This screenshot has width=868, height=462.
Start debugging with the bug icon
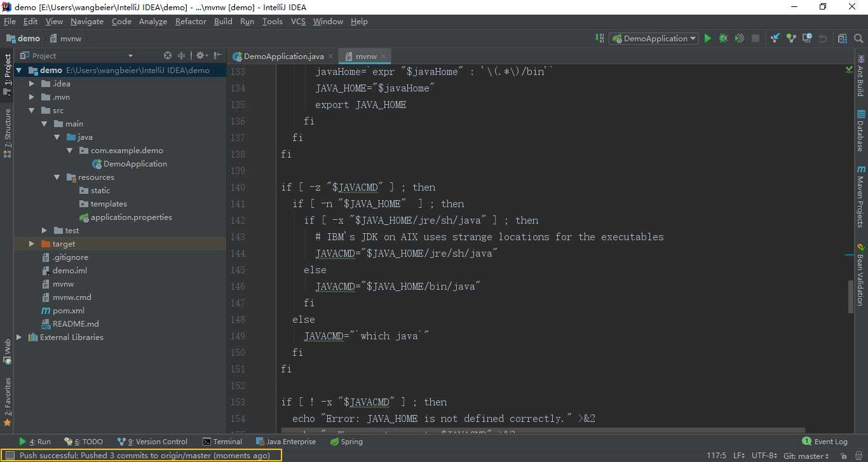point(724,39)
